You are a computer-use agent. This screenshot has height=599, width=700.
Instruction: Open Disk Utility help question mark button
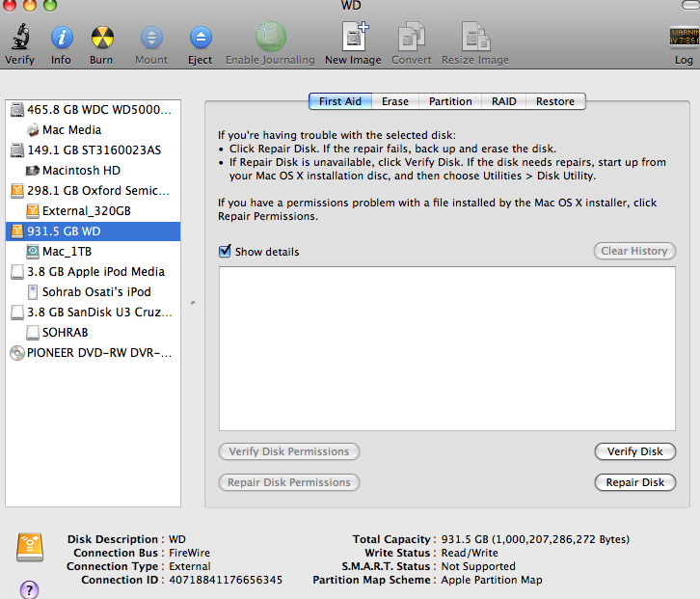pos(29,589)
